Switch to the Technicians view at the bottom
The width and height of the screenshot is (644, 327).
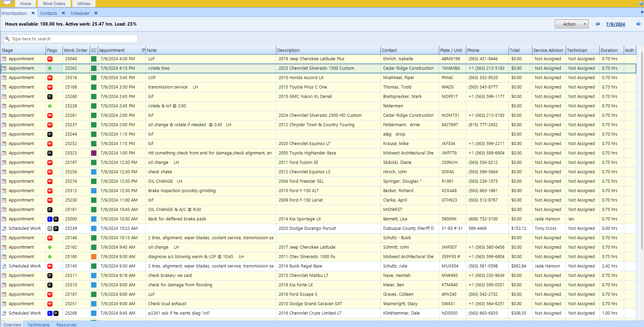point(38,324)
